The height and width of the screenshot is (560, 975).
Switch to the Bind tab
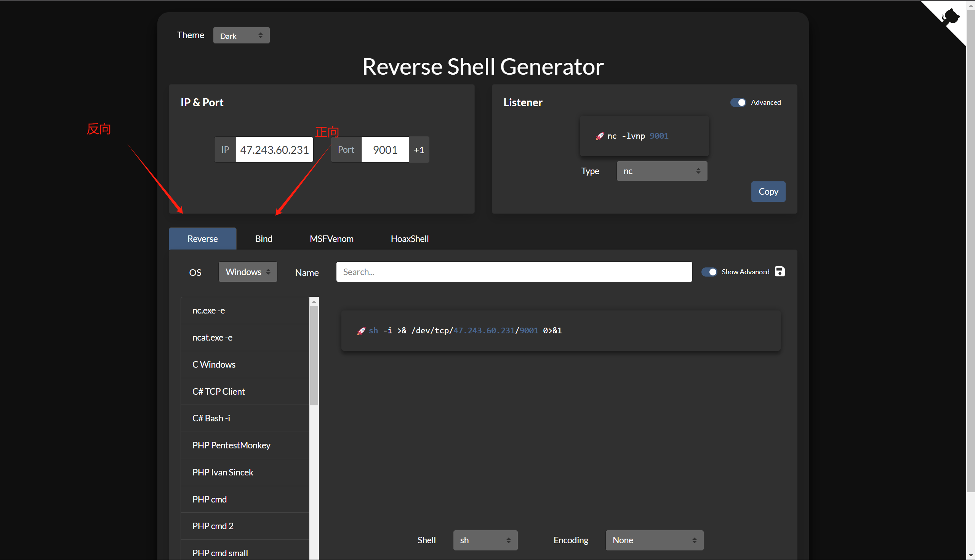click(x=263, y=239)
